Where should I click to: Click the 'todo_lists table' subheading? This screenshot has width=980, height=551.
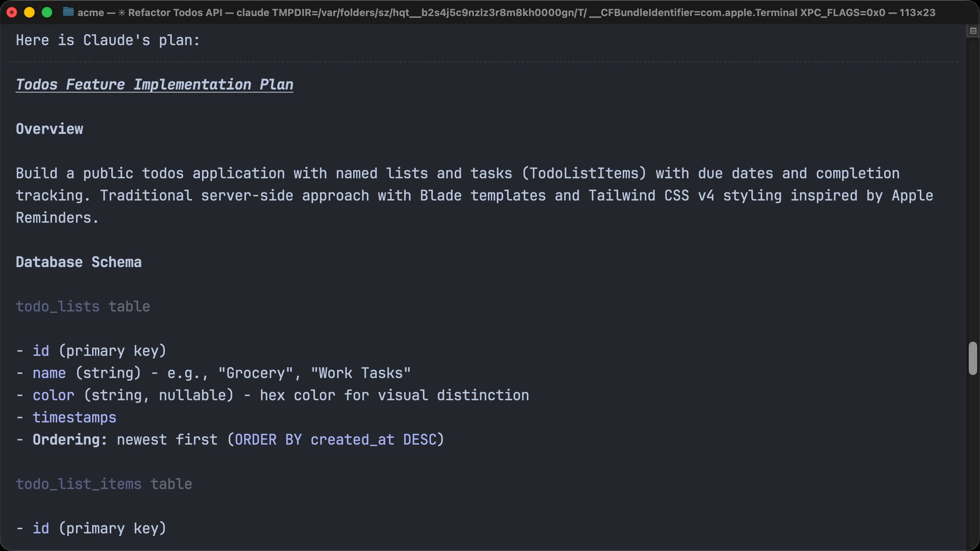point(83,307)
